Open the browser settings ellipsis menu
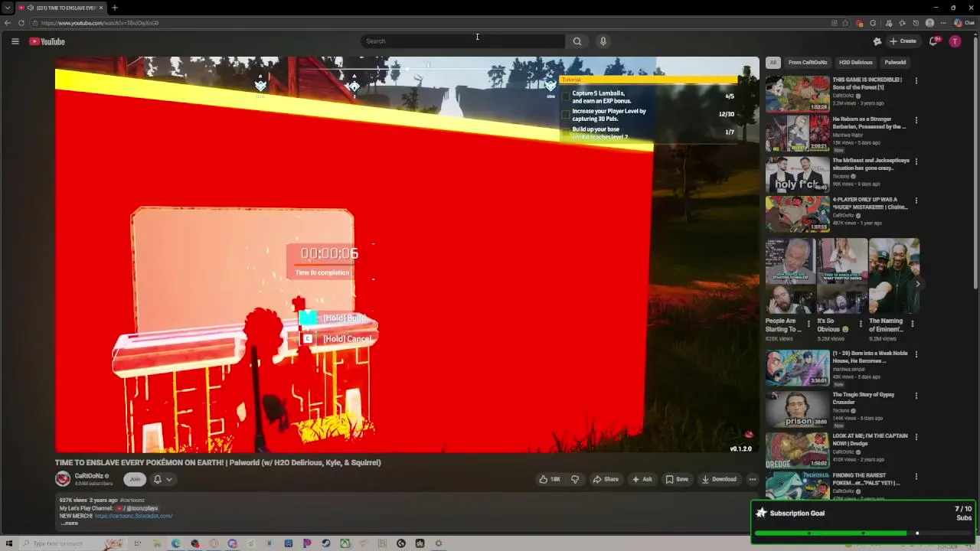The image size is (980, 551). coord(943,23)
